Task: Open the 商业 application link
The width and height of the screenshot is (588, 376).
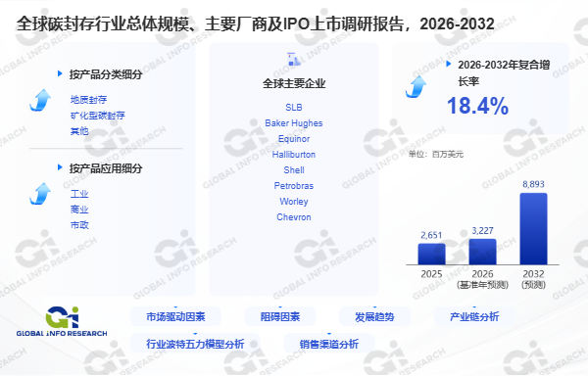Action: tap(79, 210)
